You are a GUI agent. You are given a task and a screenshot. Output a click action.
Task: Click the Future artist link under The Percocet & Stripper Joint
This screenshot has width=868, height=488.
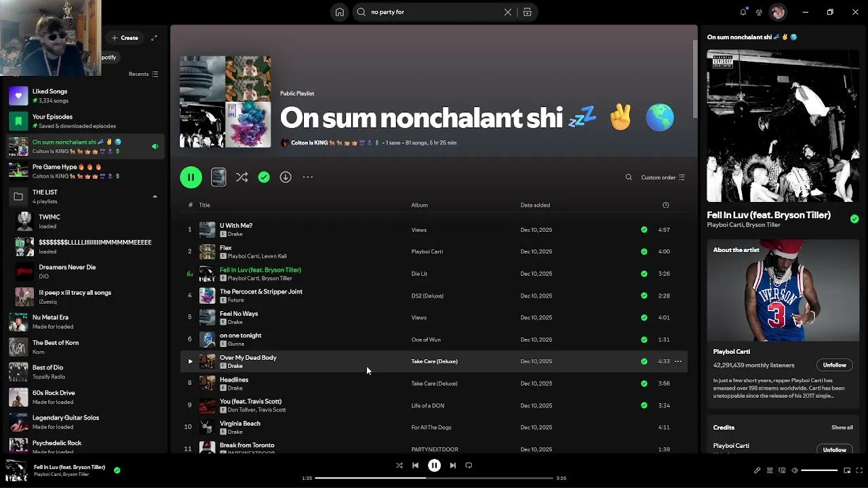[235, 300]
